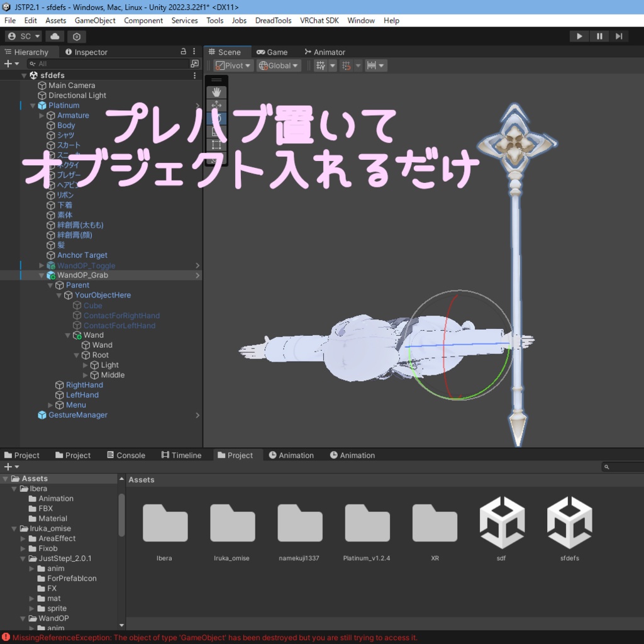Open the DreadTools menu
The width and height of the screenshot is (644, 644).
(x=273, y=21)
